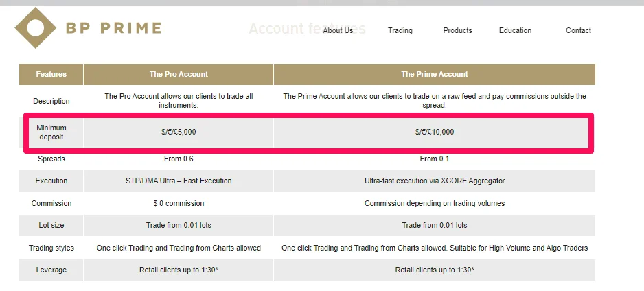Image resolution: width=644 pixels, height=291 pixels.
Task: Select the $/€/£10,000 deposit value
Action: (435, 132)
